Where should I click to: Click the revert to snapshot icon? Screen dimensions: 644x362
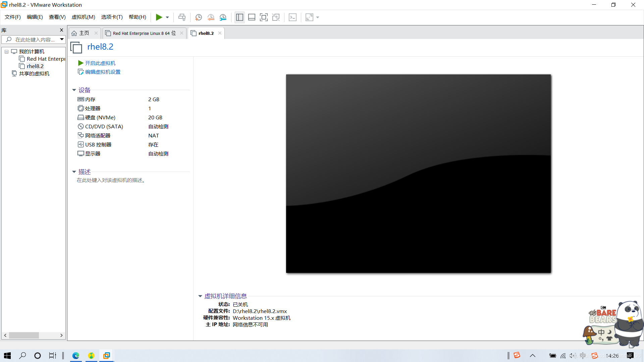(211, 17)
